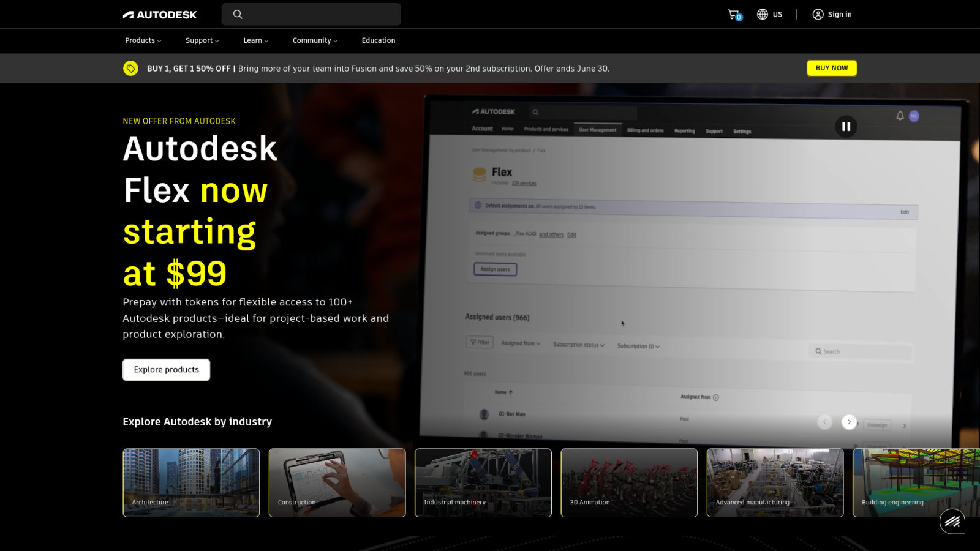Image resolution: width=980 pixels, height=551 pixels.
Task: Expand the Learn menu
Action: tap(256, 40)
